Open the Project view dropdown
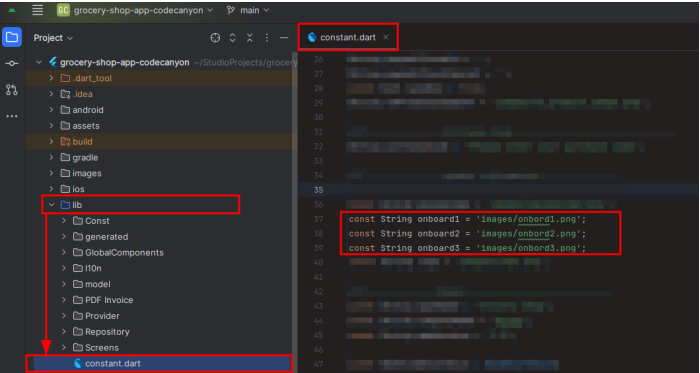 (x=53, y=38)
